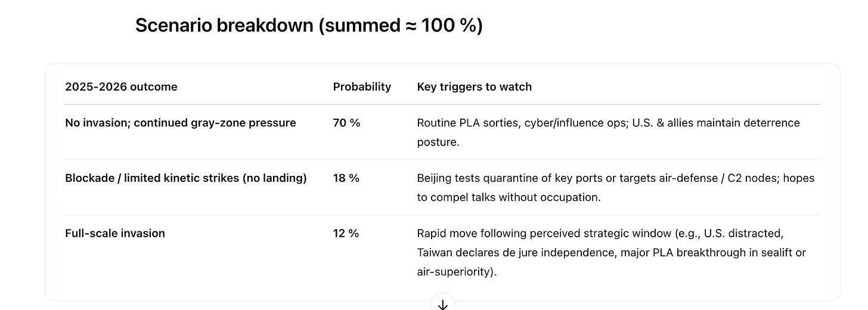Click the 12 % probability value

click(x=346, y=234)
